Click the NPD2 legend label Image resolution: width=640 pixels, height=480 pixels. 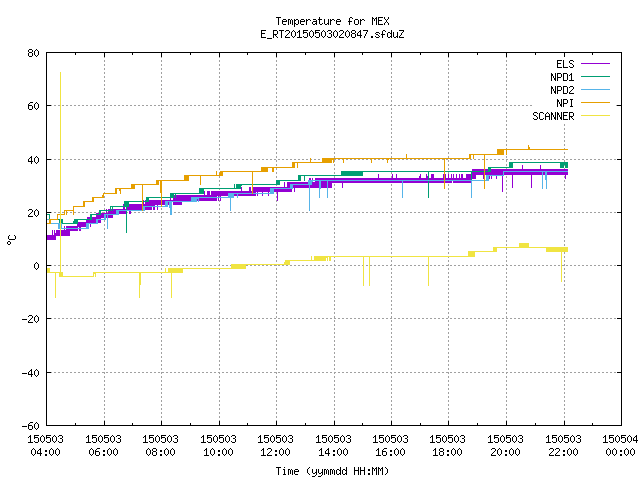tap(562, 90)
